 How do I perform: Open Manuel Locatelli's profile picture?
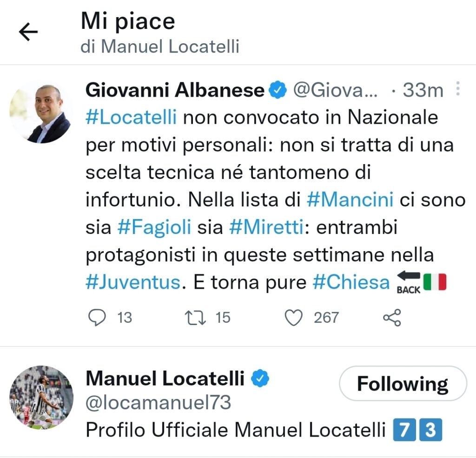point(41,397)
